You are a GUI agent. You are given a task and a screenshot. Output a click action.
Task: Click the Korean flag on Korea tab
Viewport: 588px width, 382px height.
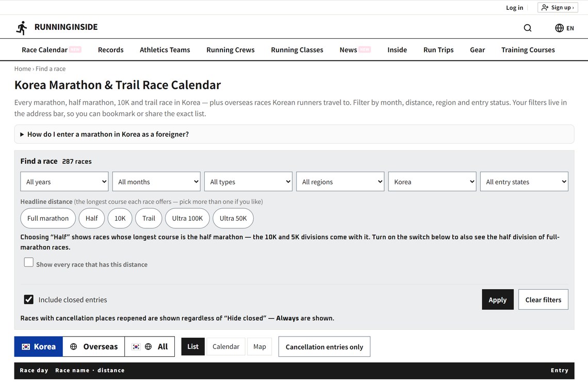pos(26,347)
